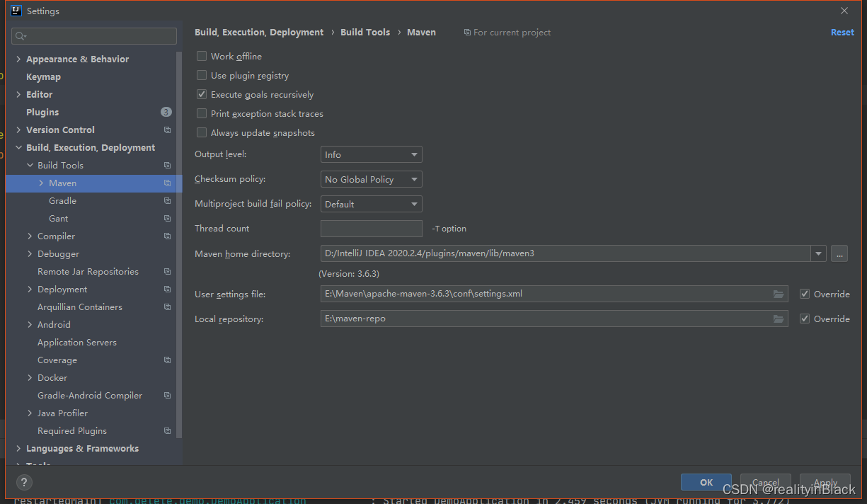Click project-level icon beside Maven

click(167, 183)
